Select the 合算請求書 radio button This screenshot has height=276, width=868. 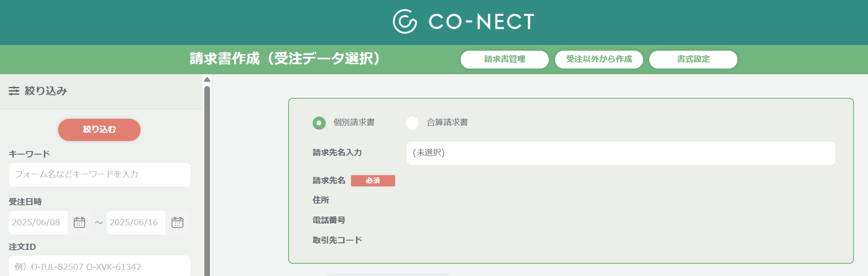tap(412, 123)
